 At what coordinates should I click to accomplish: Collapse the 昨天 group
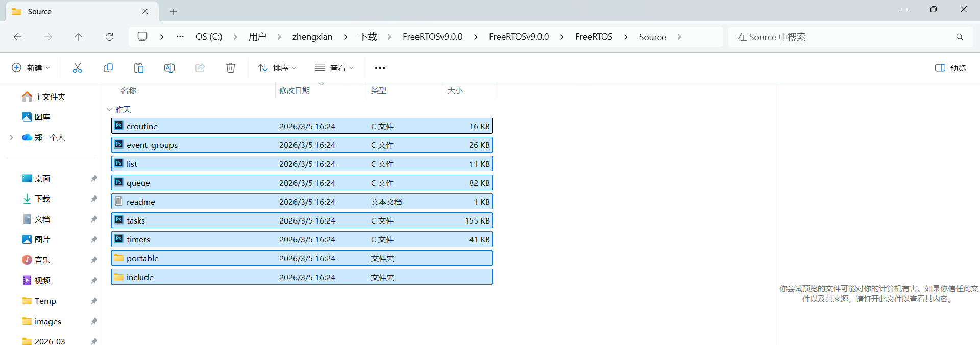(109, 110)
